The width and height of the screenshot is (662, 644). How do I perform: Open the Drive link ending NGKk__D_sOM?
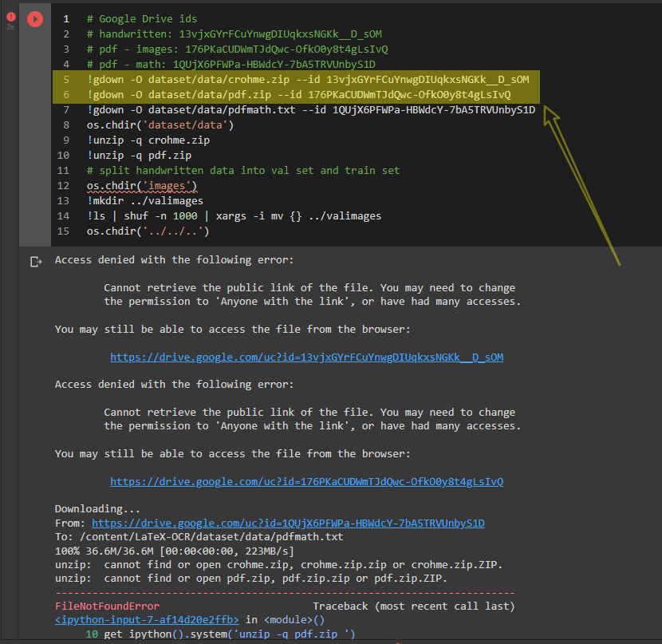point(306,357)
